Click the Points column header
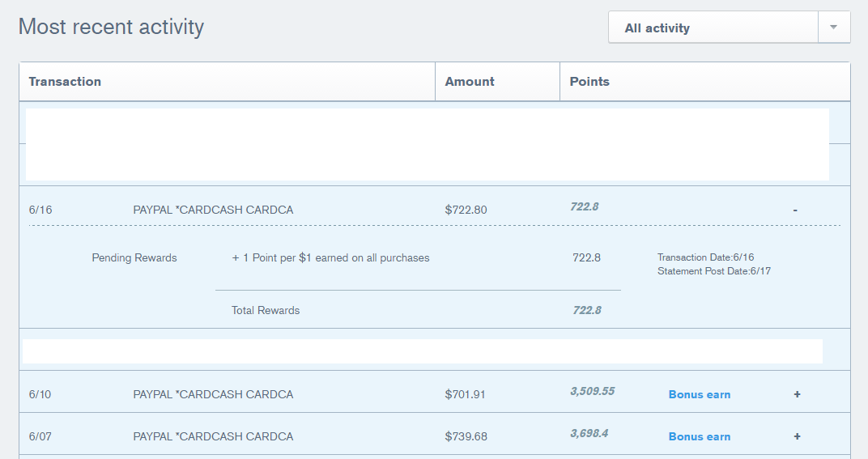 coord(589,82)
